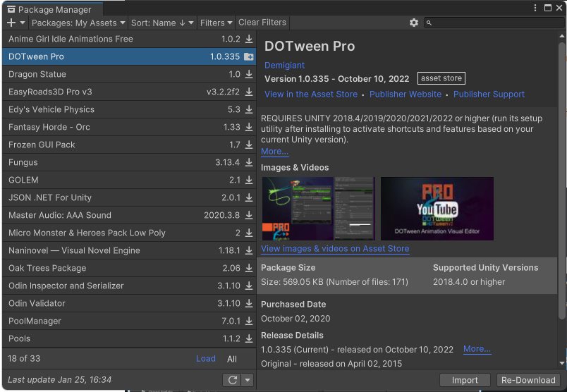Viewport: 567px width, 392px height.
Task: Open the window's three-dot options menu
Action: [x=535, y=8]
